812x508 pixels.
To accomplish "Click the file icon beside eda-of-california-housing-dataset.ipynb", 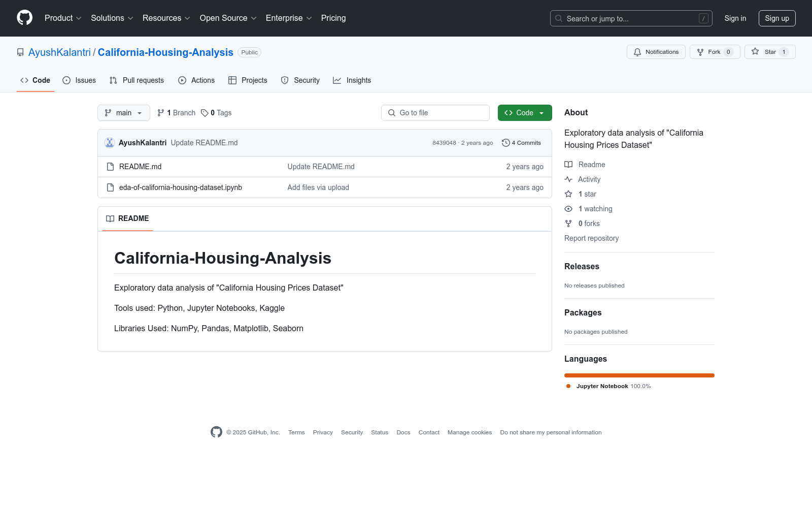I will 110,187.
